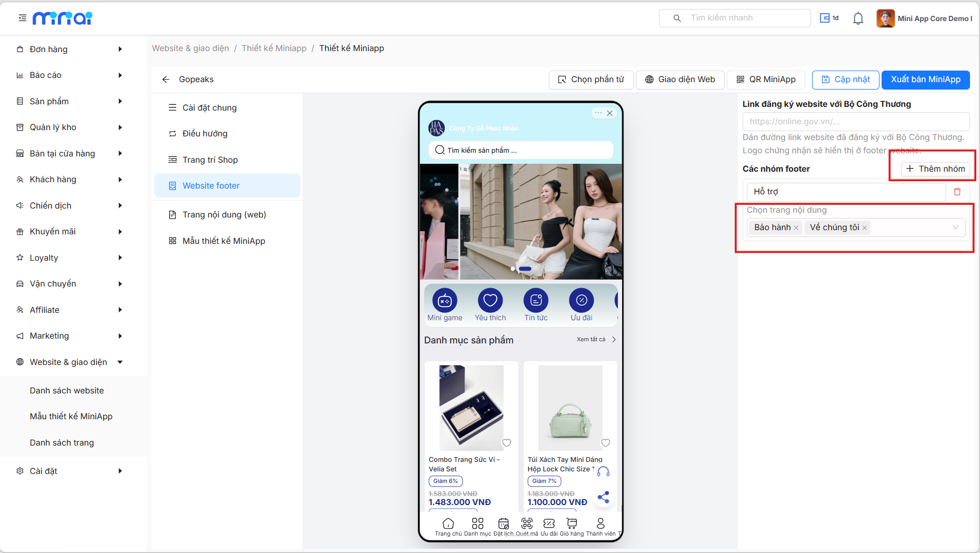
Task: Click the Chọn phần tử button
Action: tap(591, 80)
